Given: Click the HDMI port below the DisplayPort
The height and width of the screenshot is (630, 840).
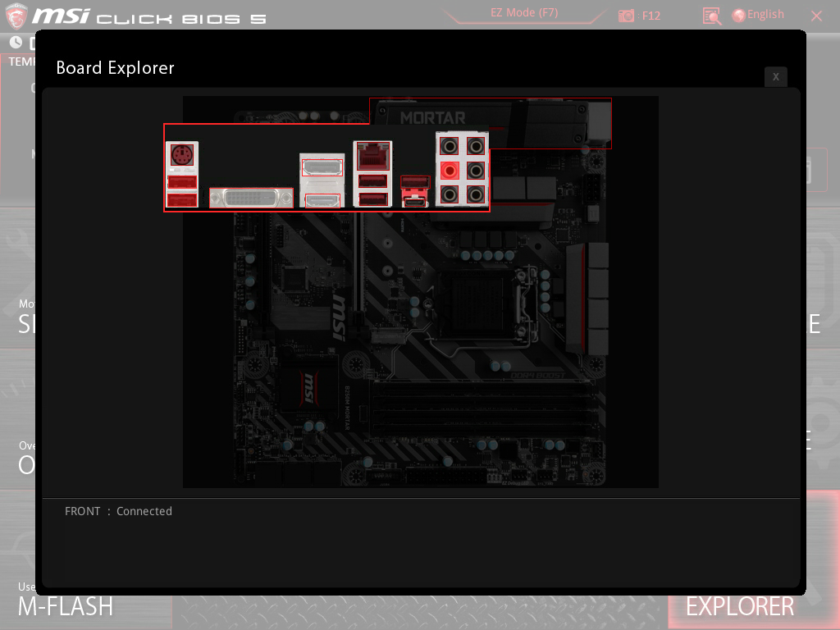Looking at the screenshot, I should point(322,200).
